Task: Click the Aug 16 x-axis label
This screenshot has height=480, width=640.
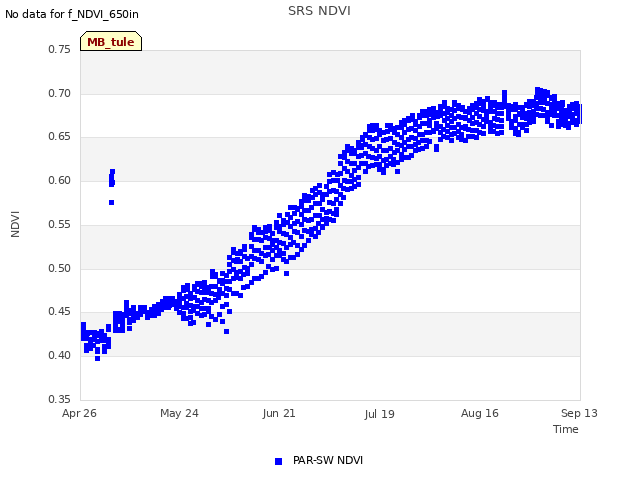Action: point(480,413)
